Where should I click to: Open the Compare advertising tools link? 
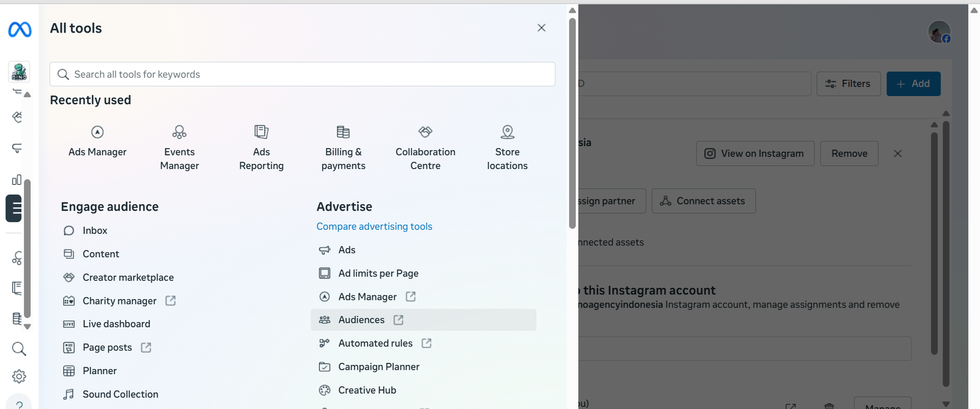point(374,227)
